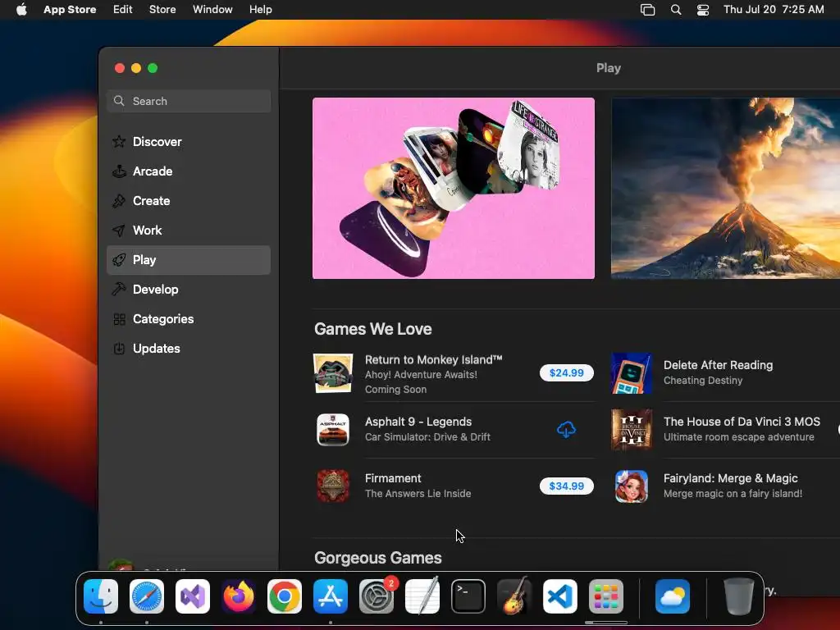Screen dimensions: 840x630
Task: Open the Store menu
Action: tap(162, 10)
